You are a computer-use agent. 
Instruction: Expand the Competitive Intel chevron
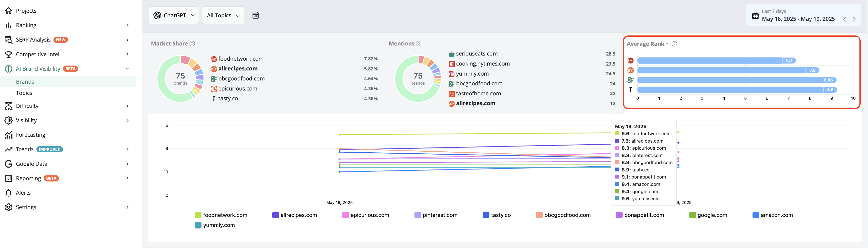[x=127, y=54]
